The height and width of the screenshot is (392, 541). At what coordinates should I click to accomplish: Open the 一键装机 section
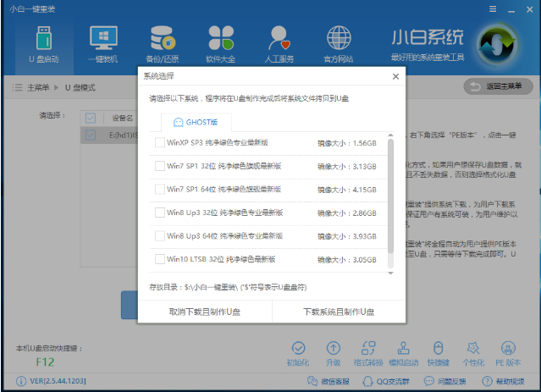(x=103, y=45)
